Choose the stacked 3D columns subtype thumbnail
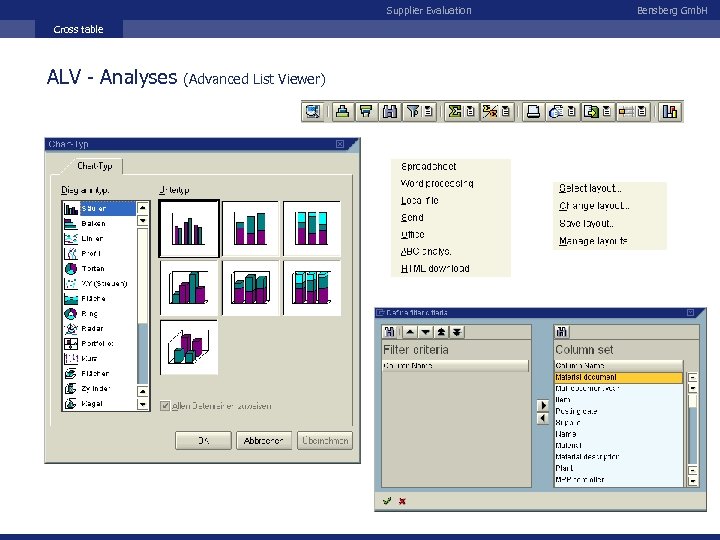720x540 pixels. click(250, 288)
